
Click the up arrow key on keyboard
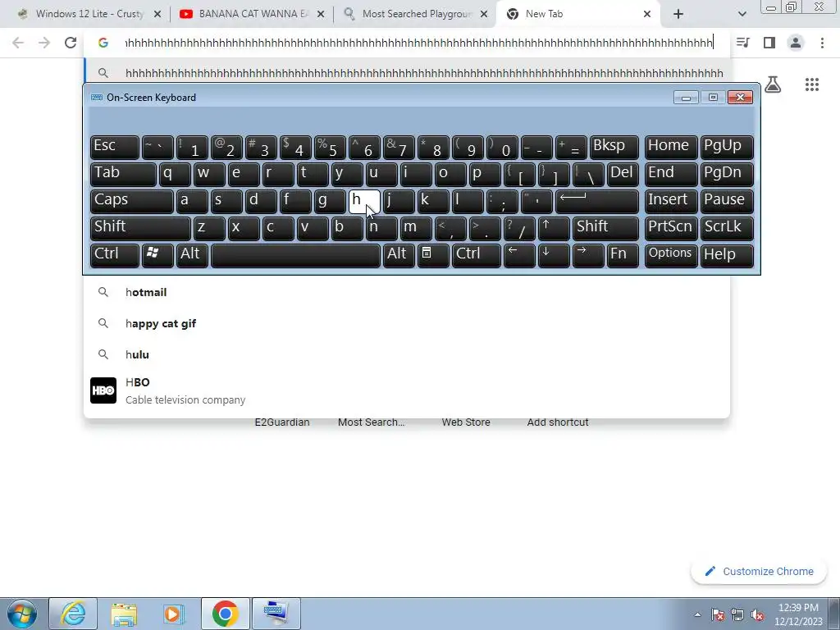[554, 227]
